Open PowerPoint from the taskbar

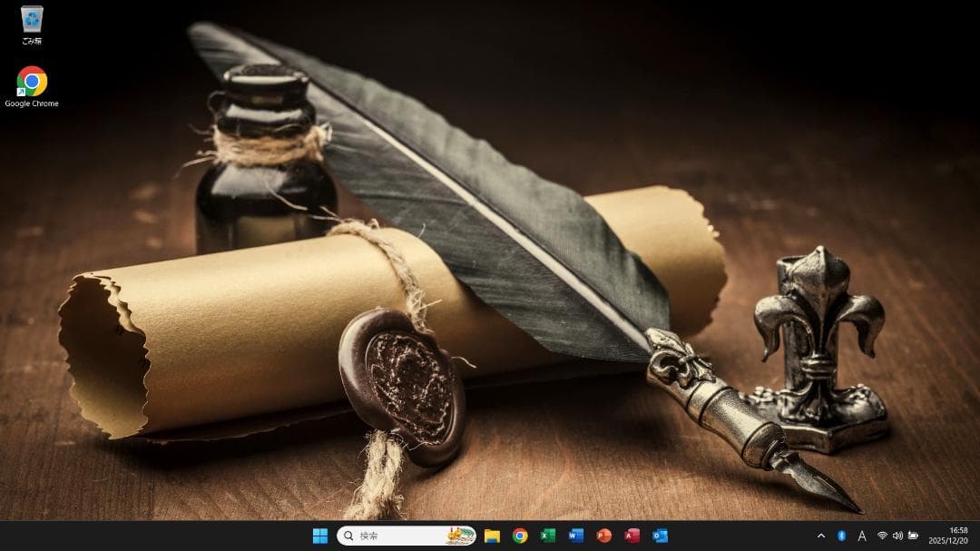point(603,536)
